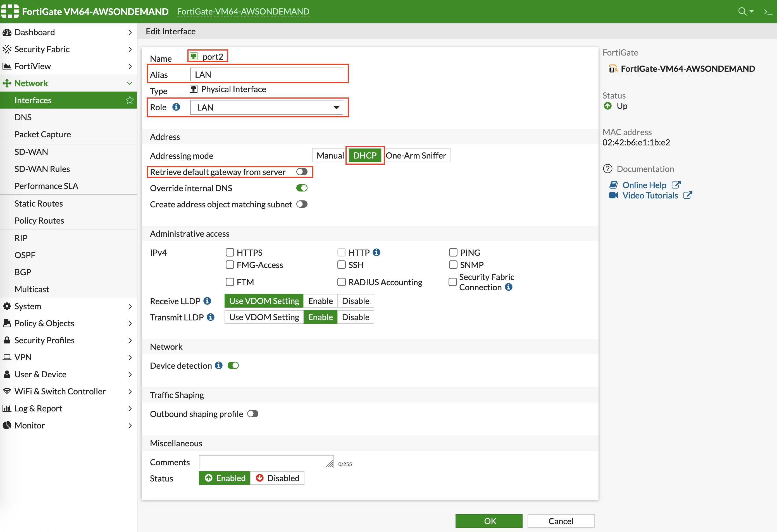This screenshot has width=777, height=532.
Task: Open the Role dropdown
Action: tap(266, 107)
